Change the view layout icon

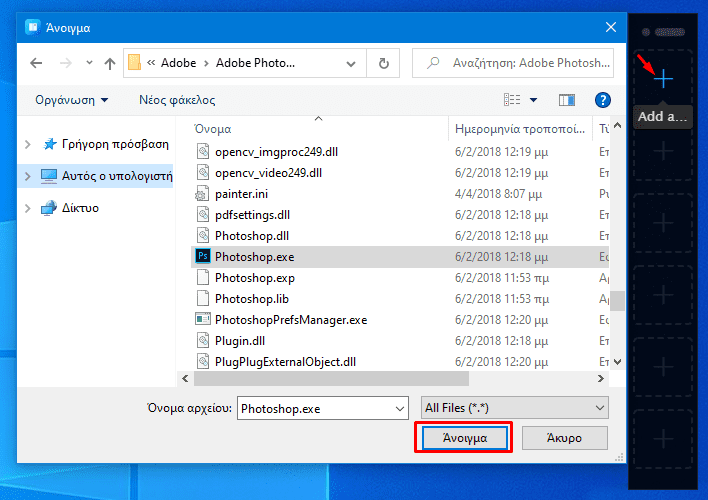(512, 99)
